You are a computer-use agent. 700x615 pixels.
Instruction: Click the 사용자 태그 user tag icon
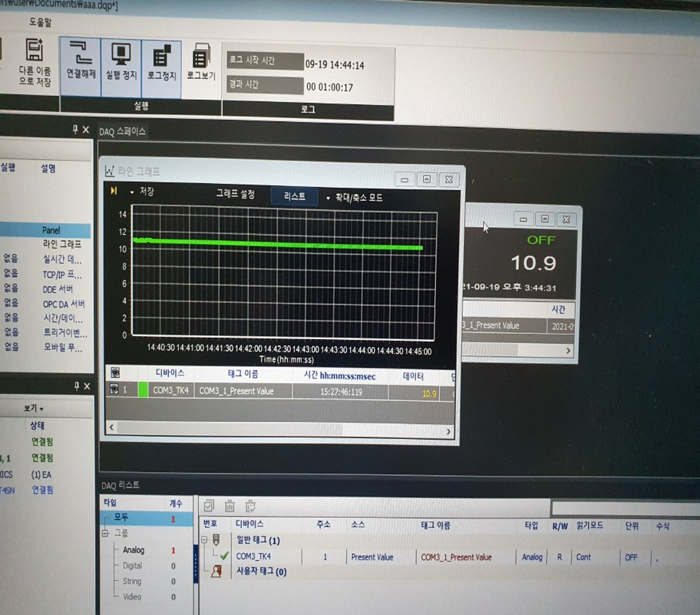(217, 572)
